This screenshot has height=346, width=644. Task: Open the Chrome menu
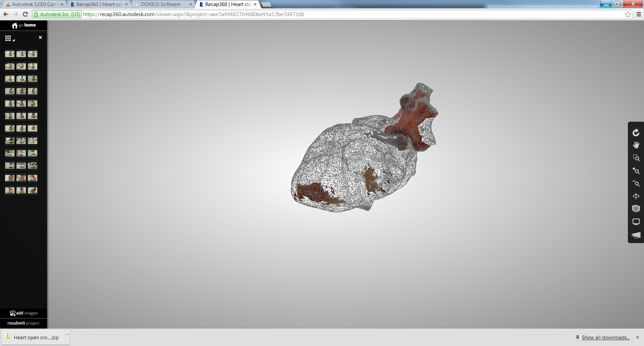639,14
